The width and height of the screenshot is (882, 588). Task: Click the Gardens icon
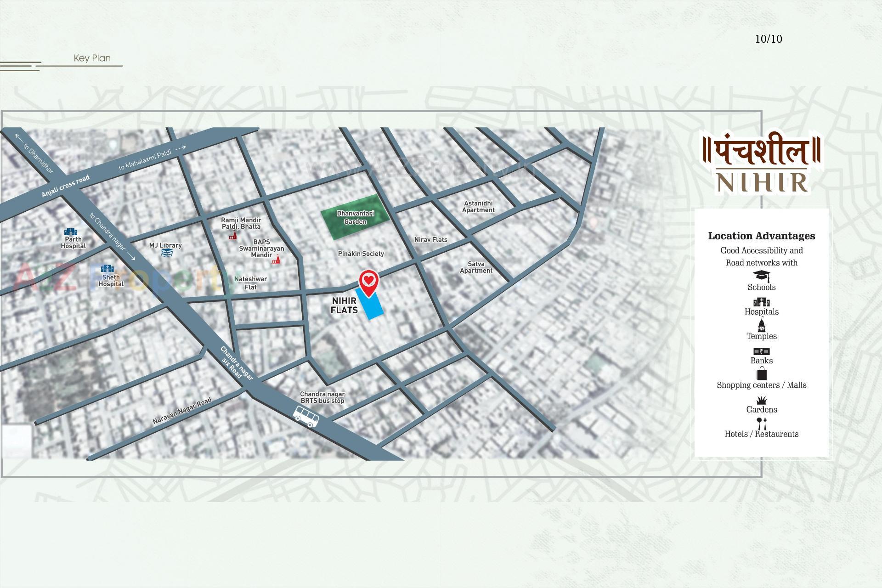(762, 399)
